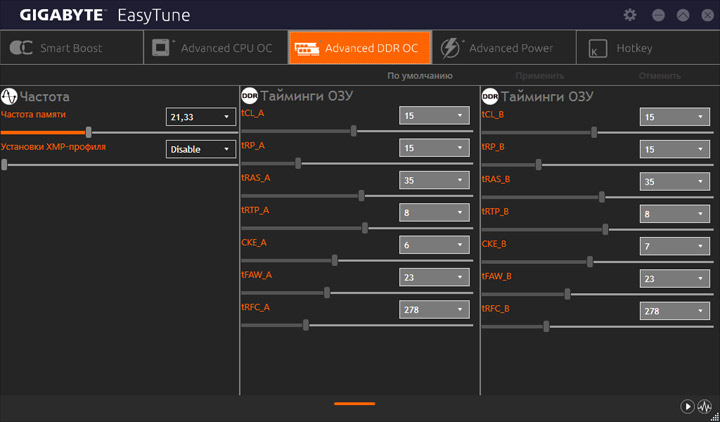Click the Отменить button

click(x=659, y=76)
